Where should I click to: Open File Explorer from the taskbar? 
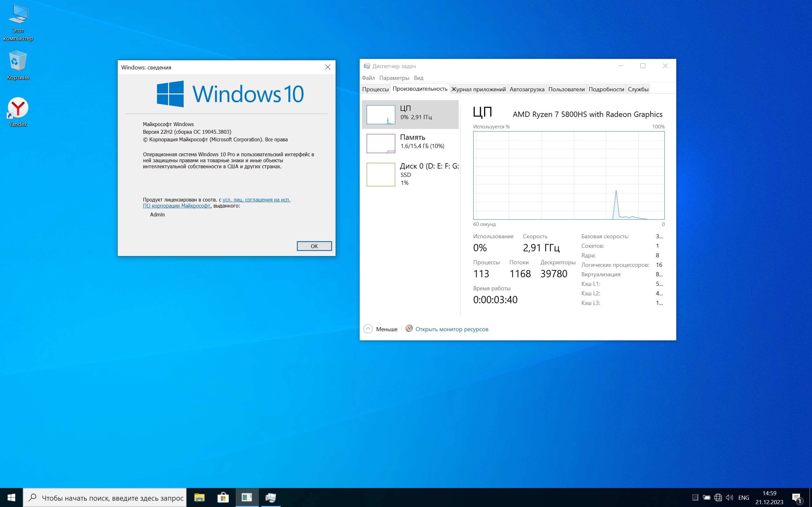(199, 497)
